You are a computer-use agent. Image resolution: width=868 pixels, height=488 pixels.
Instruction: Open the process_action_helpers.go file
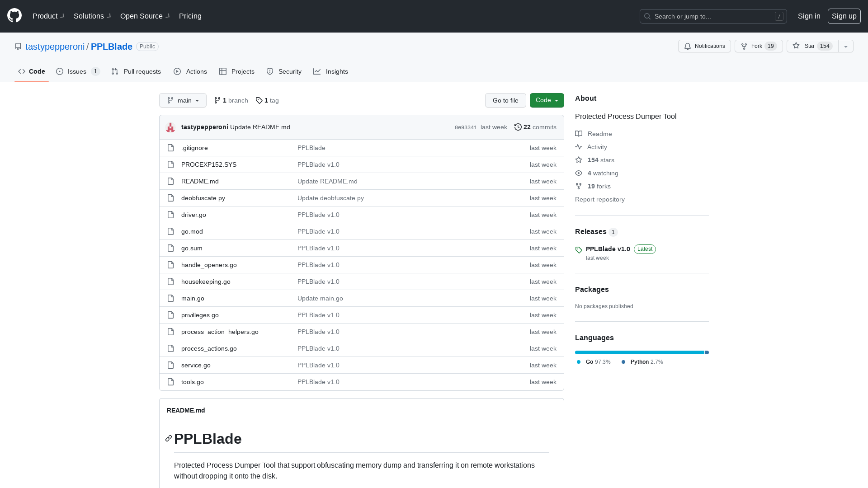point(220,332)
